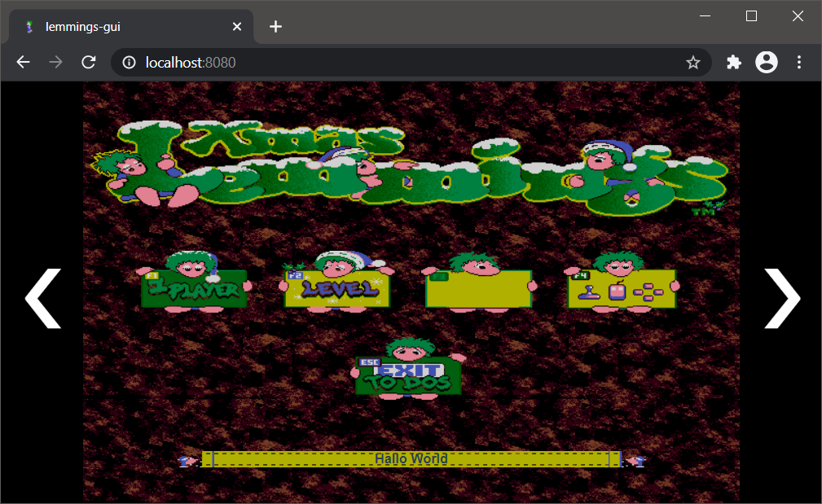Select the lemmings-gui tab
Image resolution: width=822 pixels, height=504 pixels.
point(131,27)
